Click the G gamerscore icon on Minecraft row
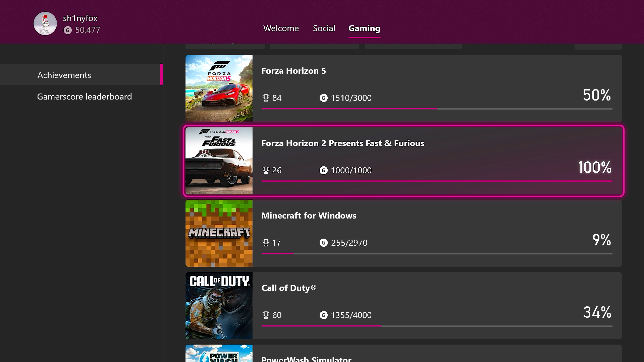 pyautogui.click(x=323, y=243)
